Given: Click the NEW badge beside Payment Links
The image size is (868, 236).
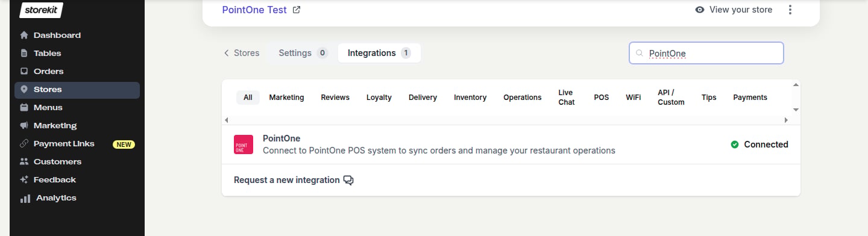Looking at the screenshot, I should pos(124,144).
